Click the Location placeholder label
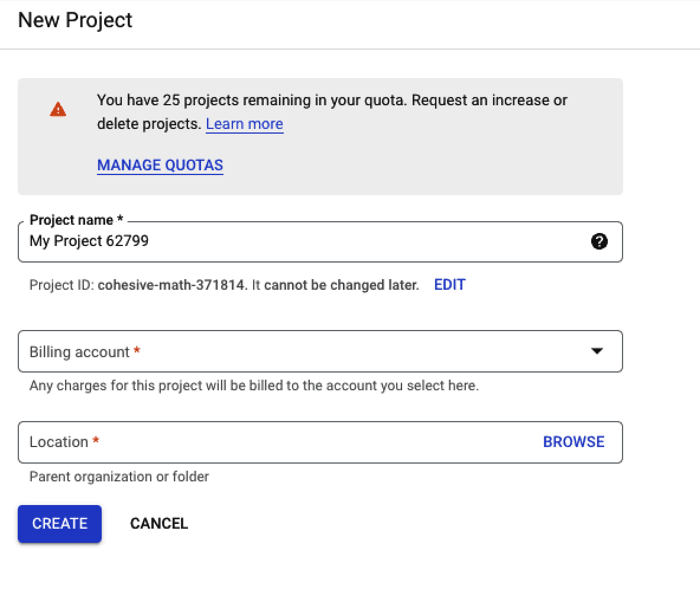This screenshot has height=602, width=700. pyautogui.click(x=64, y=442)
